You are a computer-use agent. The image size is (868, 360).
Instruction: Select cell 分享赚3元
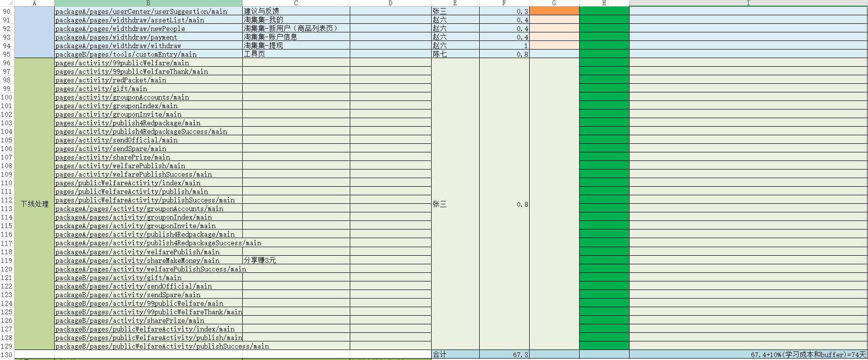click(296, 260)
